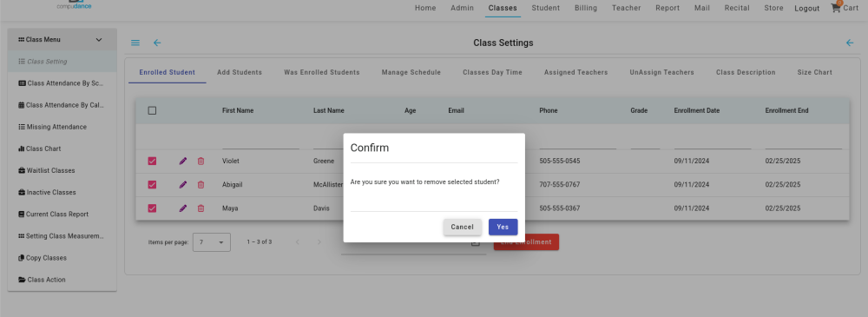Open Admin in the top navigation

(463, 9)
